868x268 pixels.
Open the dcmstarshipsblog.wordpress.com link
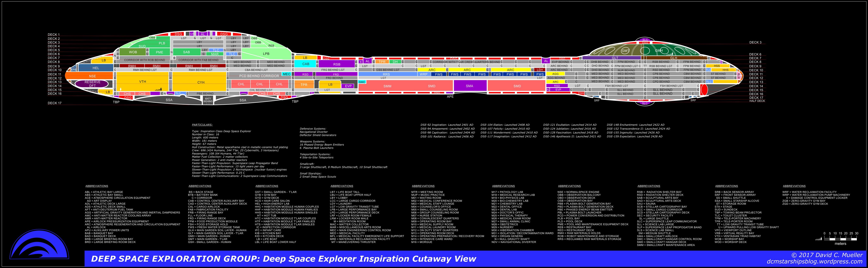815,261
